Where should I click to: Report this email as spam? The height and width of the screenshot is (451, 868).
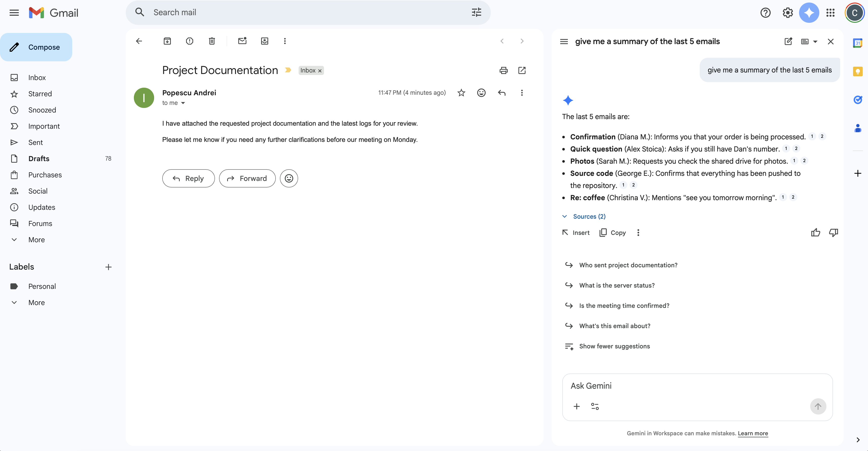190,41
